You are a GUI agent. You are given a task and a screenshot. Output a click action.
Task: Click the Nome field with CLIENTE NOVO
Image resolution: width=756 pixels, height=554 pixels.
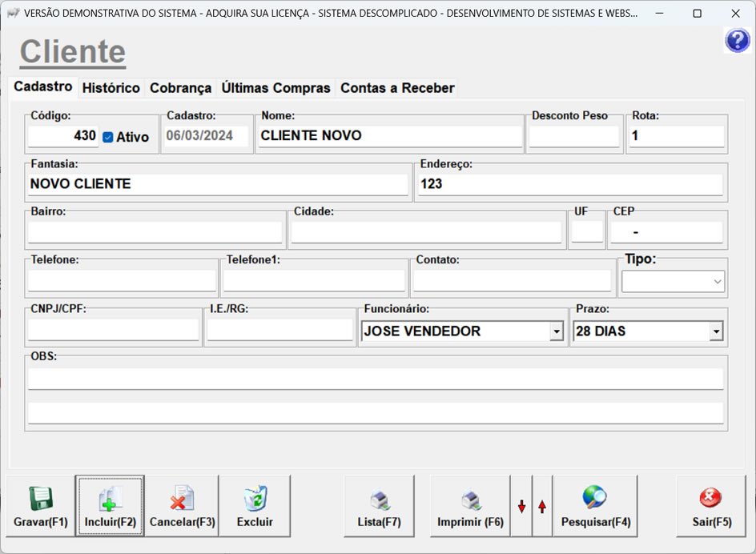(389, 136)
